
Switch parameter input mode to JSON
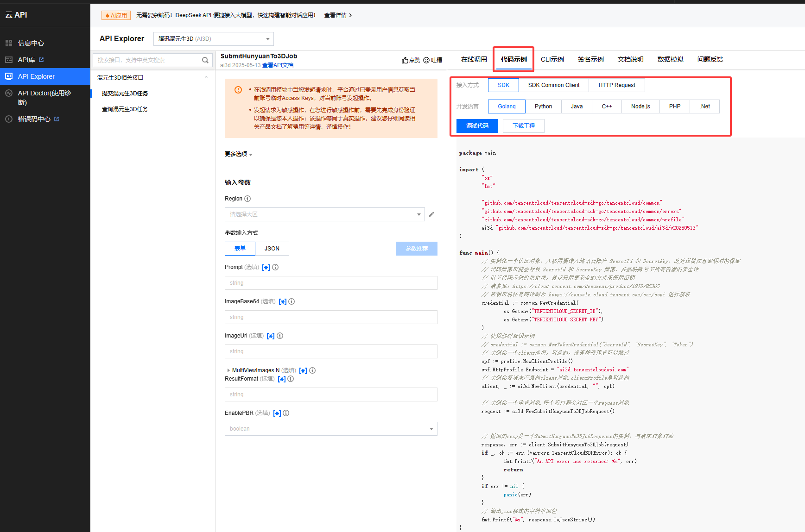272,249
